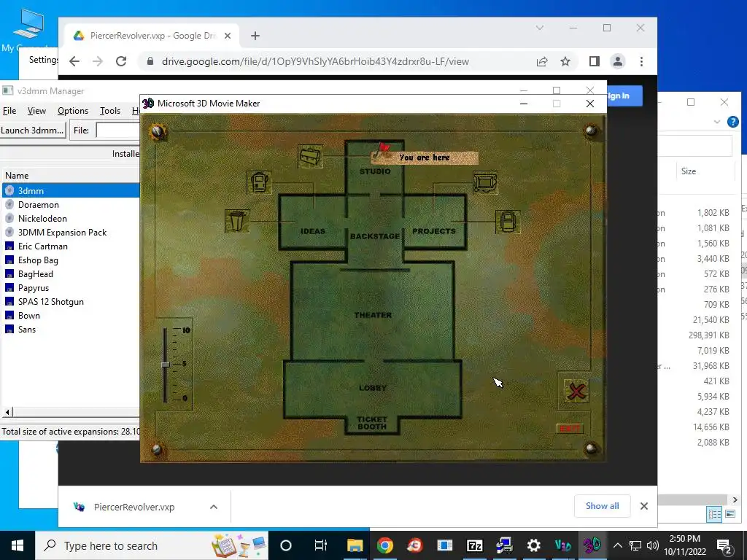
Task: Go to the BACKSTAGE room on map
Action: [x=375, y=236]
